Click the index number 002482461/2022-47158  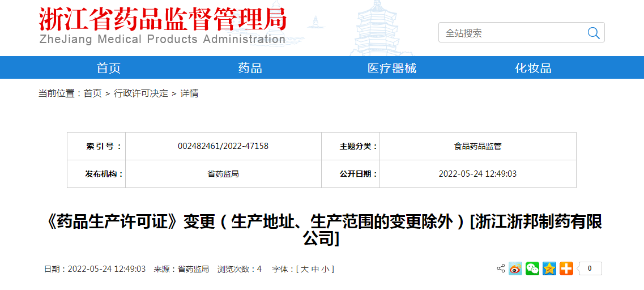tap(223, 146)
